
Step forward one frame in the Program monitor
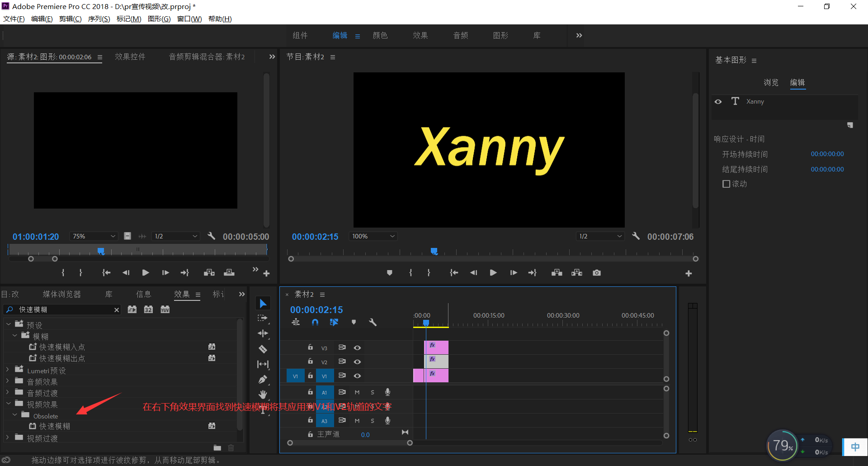point(514,273)
